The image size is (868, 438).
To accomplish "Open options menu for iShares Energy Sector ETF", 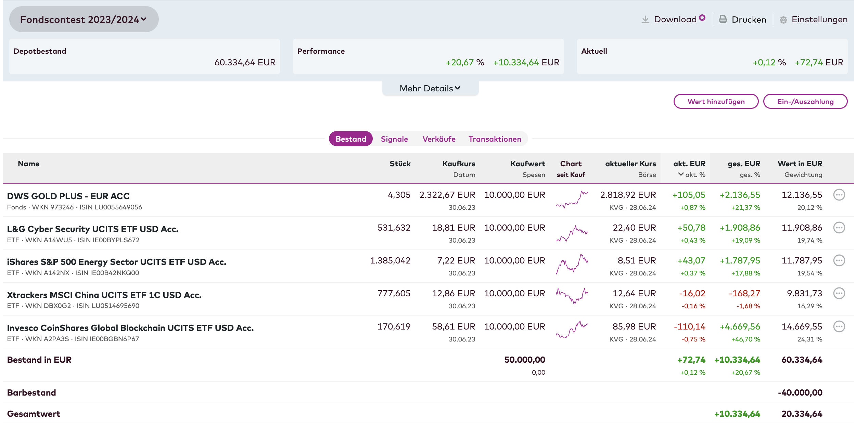I will coord(839,261).
